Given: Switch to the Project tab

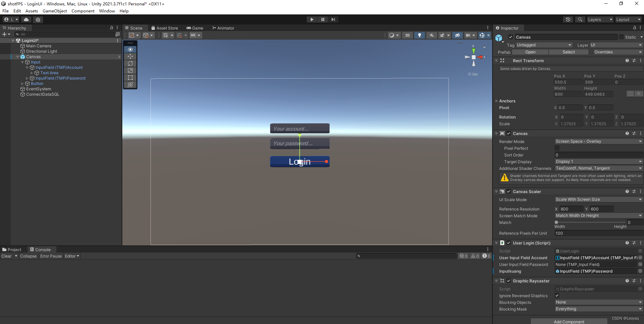Looking at the screenshot, I should [x=12, y=249].
